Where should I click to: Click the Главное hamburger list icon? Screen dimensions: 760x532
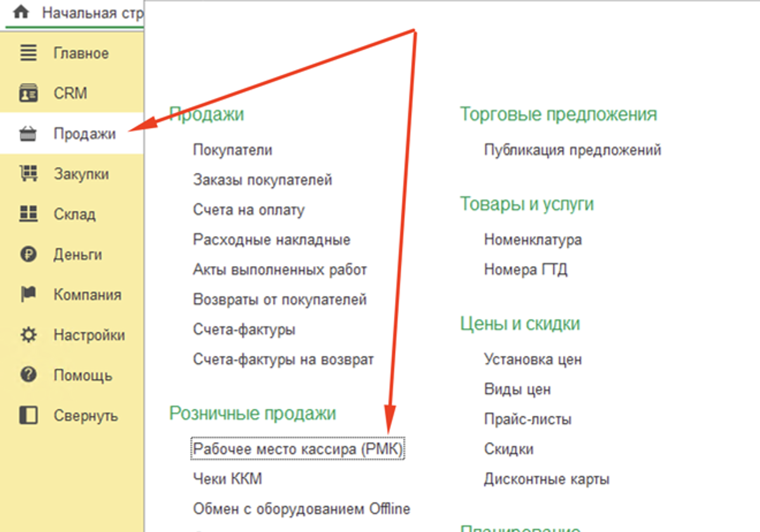point(28,53)
